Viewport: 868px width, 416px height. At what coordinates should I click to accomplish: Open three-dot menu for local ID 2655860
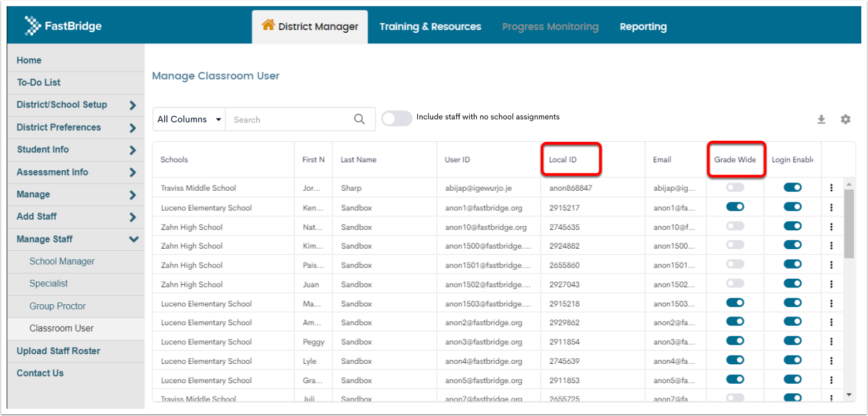(831, 265)
